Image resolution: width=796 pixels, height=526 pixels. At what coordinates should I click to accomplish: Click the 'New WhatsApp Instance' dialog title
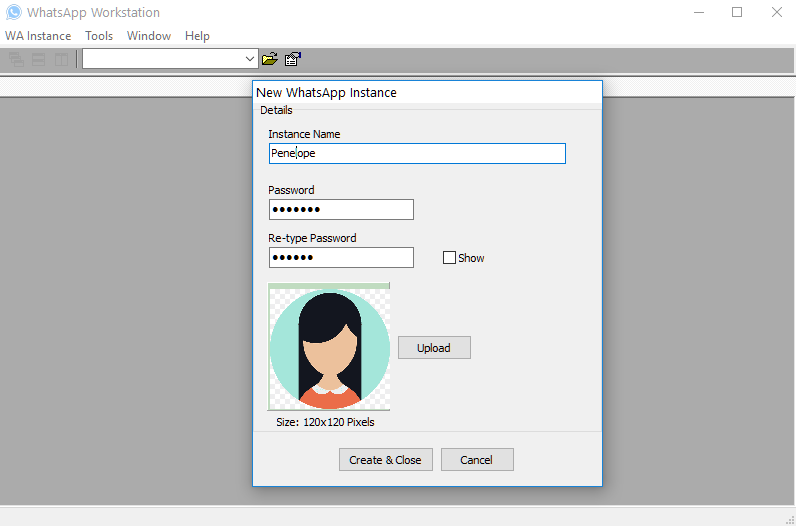(326, 92)
